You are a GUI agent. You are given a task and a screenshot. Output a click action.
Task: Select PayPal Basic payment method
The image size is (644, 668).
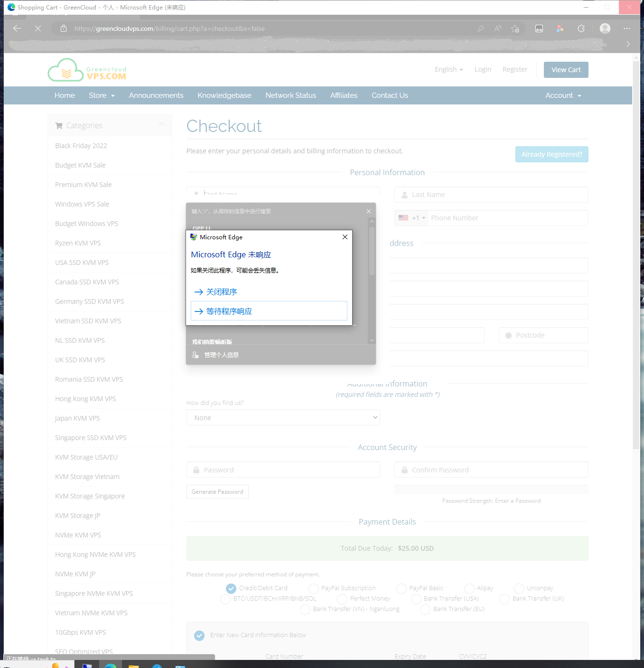[401, 588]
